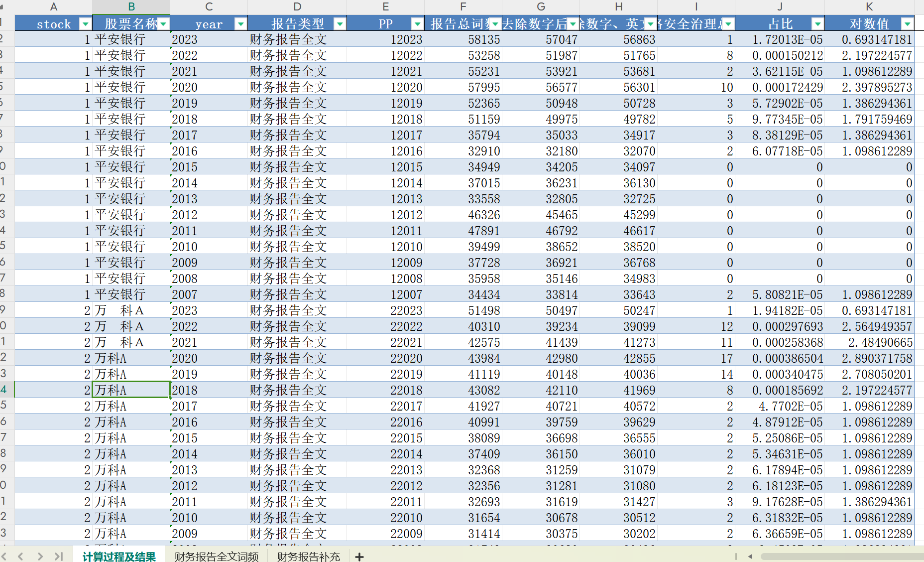Select column I header
This screenshot has height=562, width=924.
click(696, 7)
